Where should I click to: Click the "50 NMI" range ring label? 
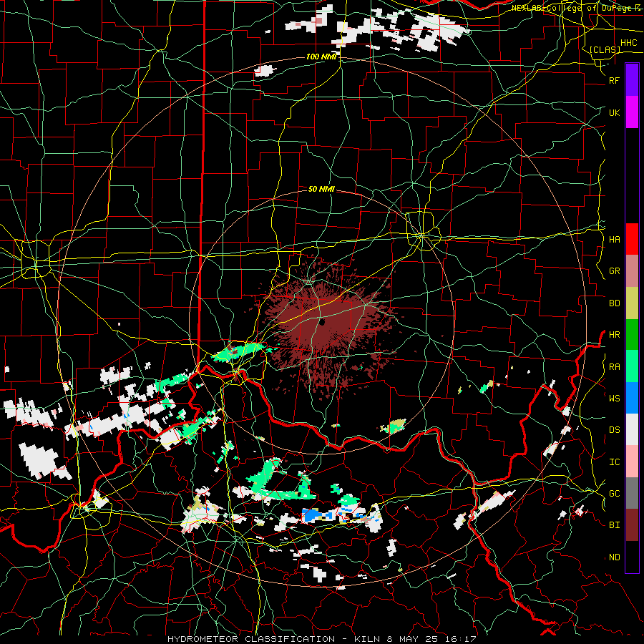pyautogui.click(x=321, y=189)
